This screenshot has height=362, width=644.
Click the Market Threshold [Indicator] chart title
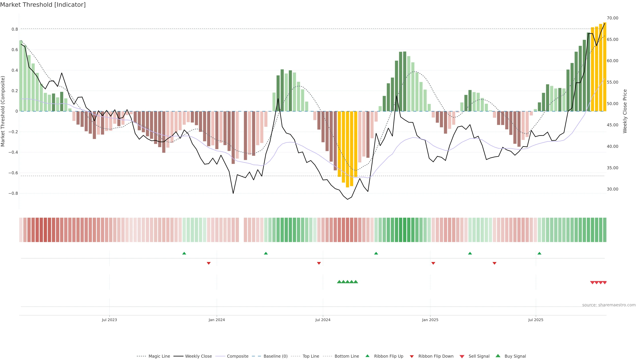[43, 5]
